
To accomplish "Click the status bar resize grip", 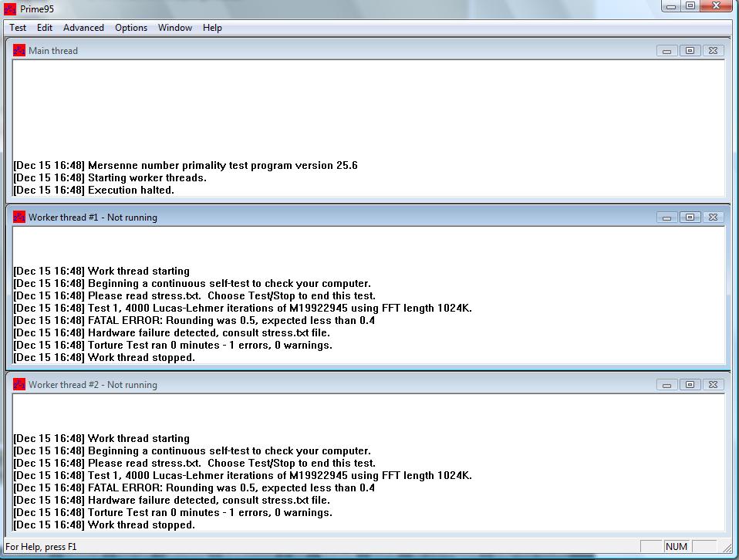I will [727, 548].
